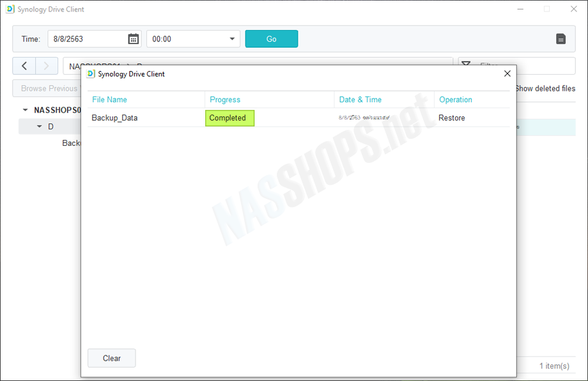
Task: Click the dialog's Synology Drive logo icon
Action: 91,74
